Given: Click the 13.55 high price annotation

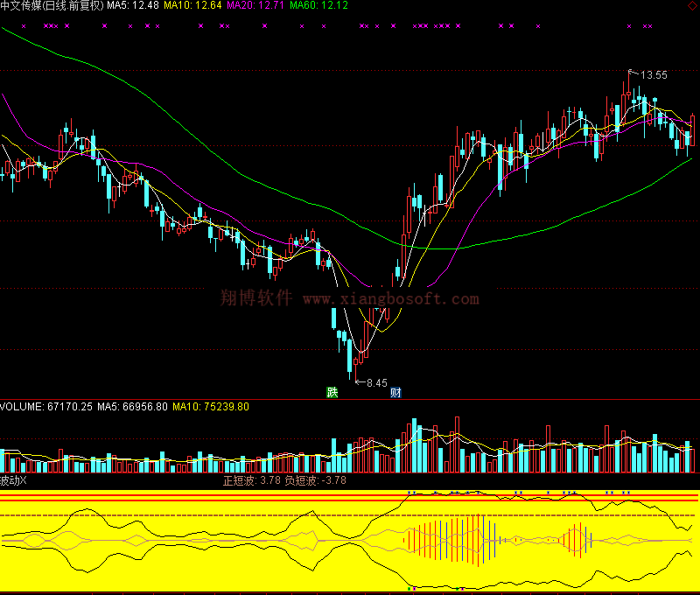Looking at the screenshot, I should point(654,75).
